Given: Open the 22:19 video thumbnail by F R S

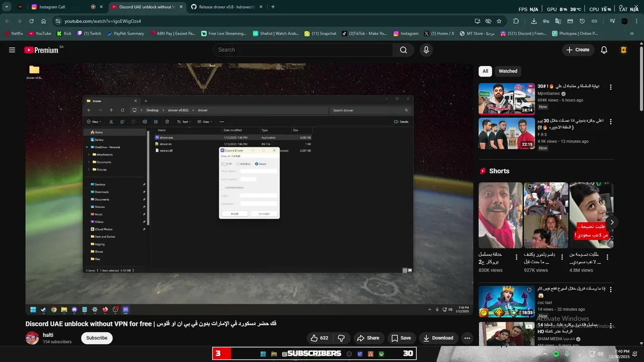Looking at the screenshot, I should (506, 133).
